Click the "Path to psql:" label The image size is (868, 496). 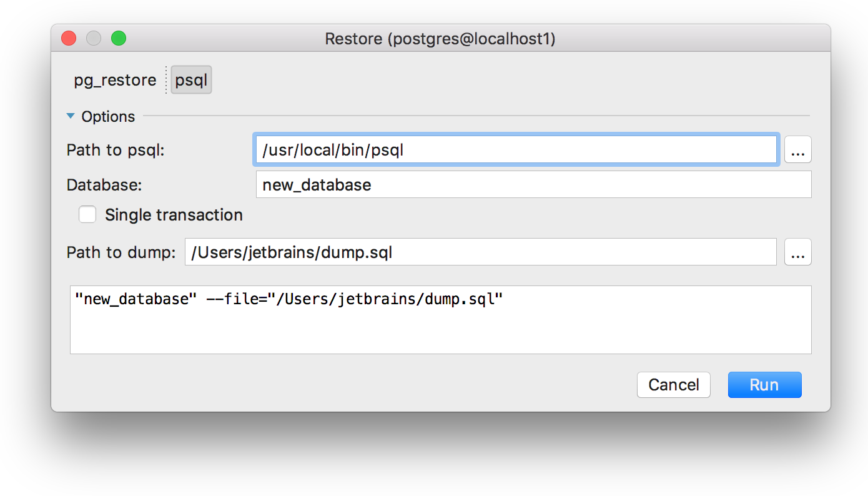116,150
